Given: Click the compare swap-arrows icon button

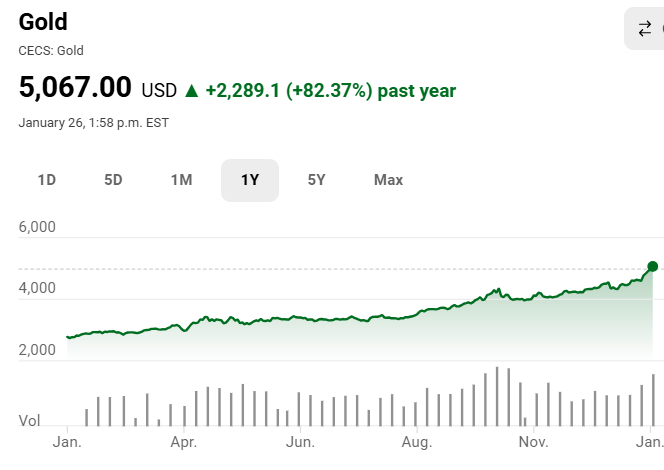Looking at the screenshot, I should pyautogui.click(x=644, y=28).
